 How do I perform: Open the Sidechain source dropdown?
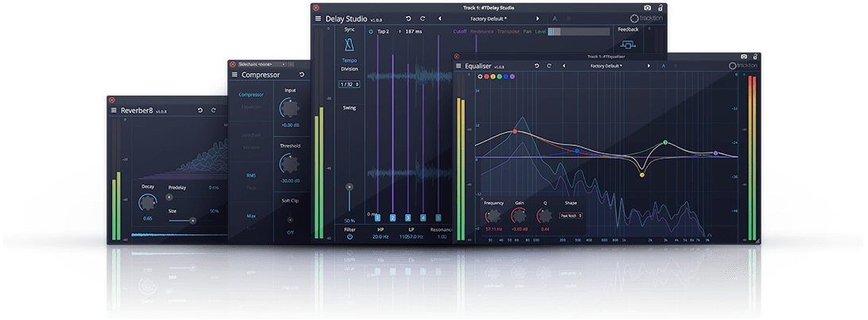260,64
